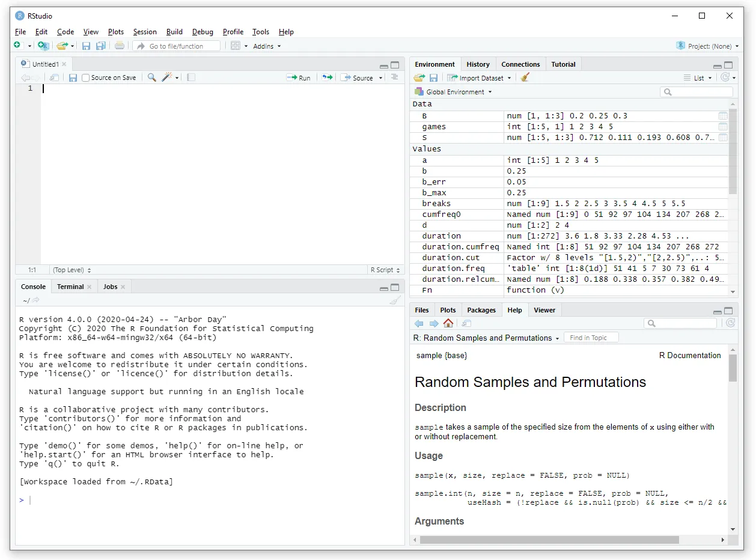Viewport: 756px width, 560px height.
Task: Open the Session menu
Action: point(145,32)
